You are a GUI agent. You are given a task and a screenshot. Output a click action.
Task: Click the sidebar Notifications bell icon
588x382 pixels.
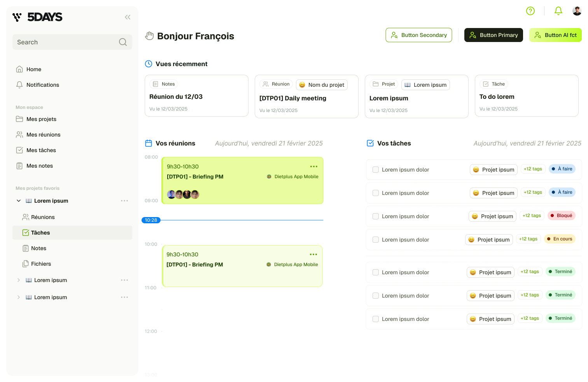19,85
